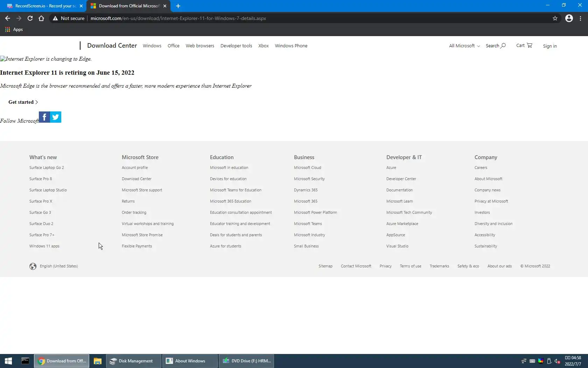
Task: Open the Chrome profile menu
Action: point(569,18)
